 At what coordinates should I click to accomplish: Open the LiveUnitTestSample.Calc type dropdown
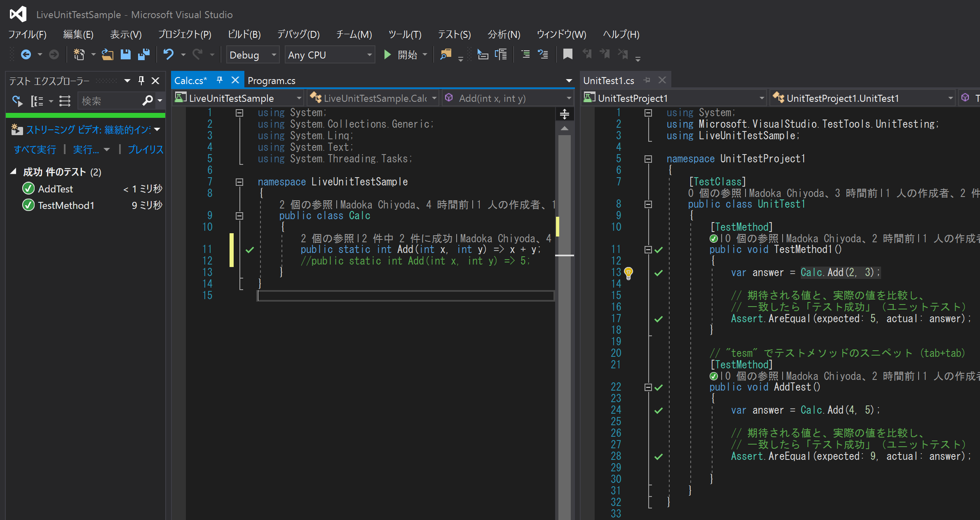373,98
